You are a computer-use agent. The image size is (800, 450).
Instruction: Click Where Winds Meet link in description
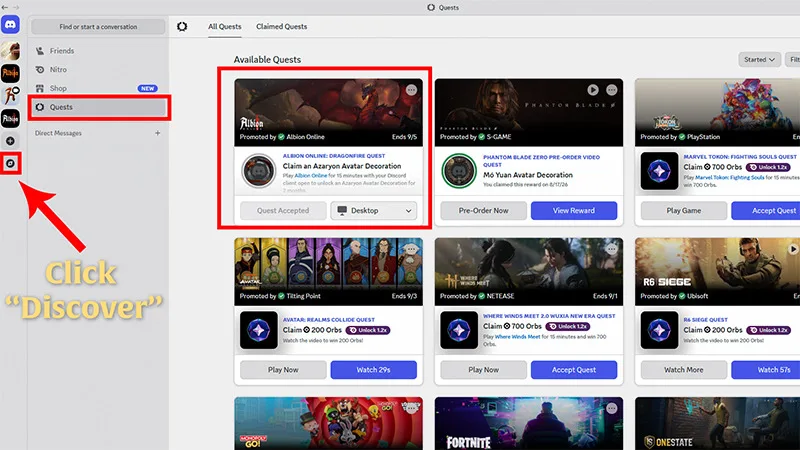pyautogui.click(x=517, y=337)
